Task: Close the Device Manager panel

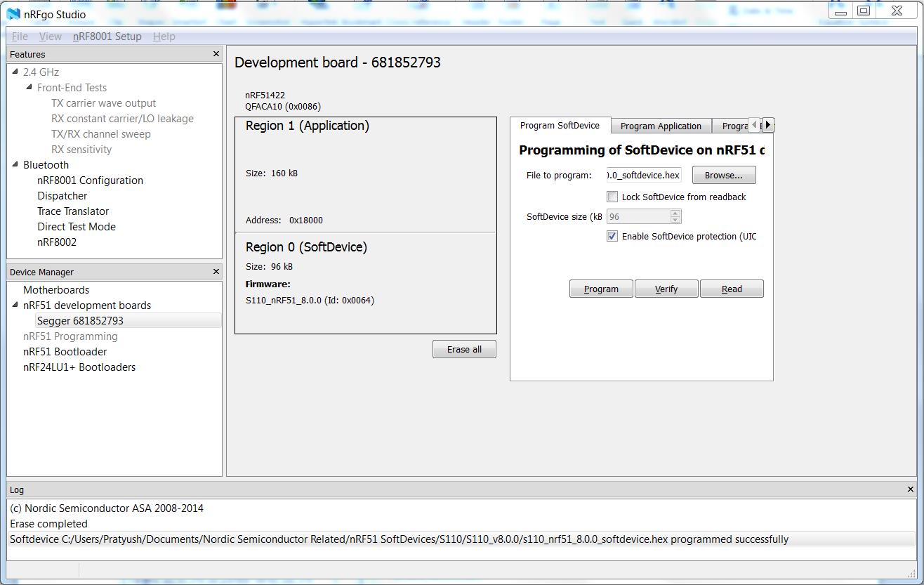Action: (x=216, y=272)
